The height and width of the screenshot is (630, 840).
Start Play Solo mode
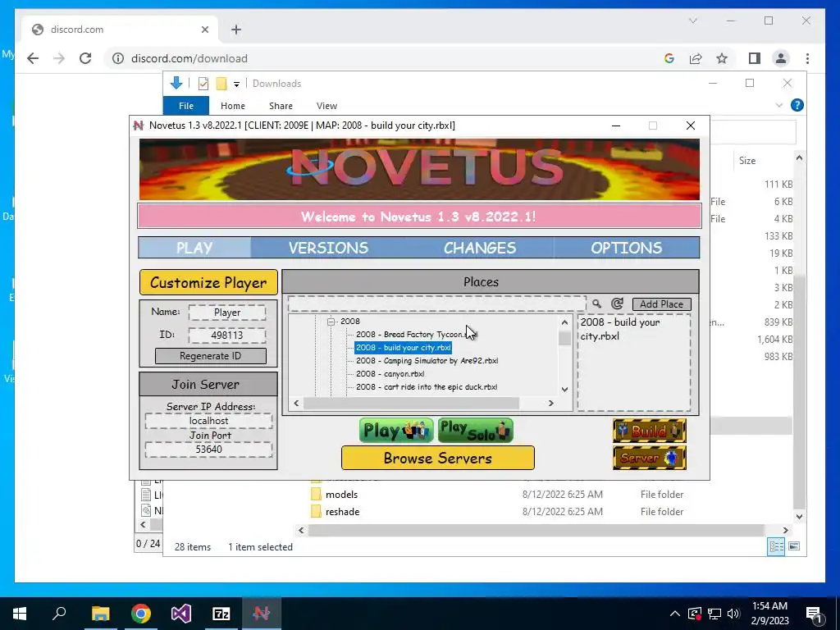point(475,430)
